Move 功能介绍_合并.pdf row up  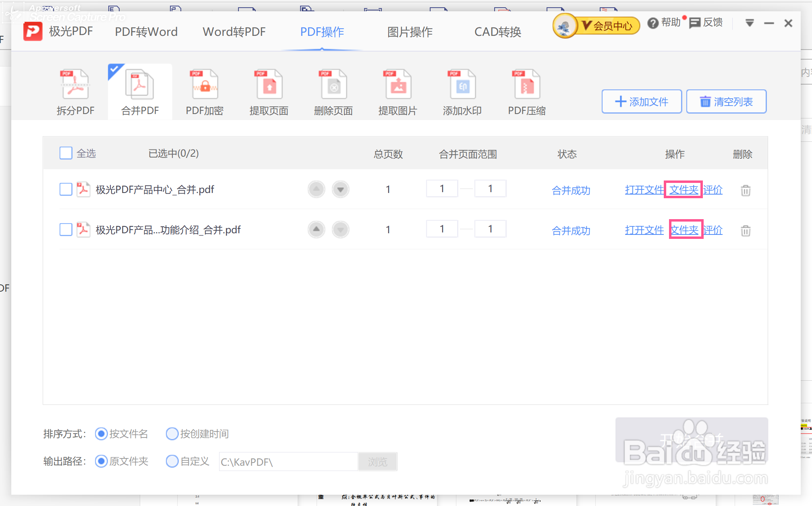pos(317,230)
